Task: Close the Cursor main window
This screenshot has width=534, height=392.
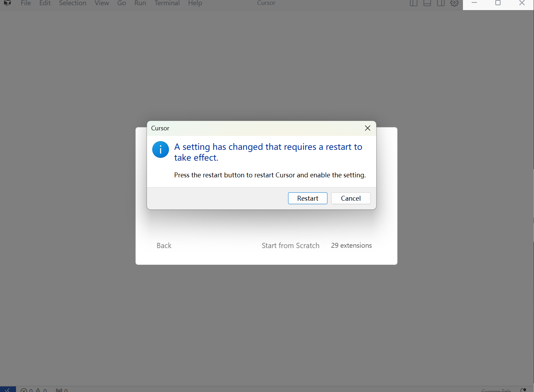Action: coord(522,3)
